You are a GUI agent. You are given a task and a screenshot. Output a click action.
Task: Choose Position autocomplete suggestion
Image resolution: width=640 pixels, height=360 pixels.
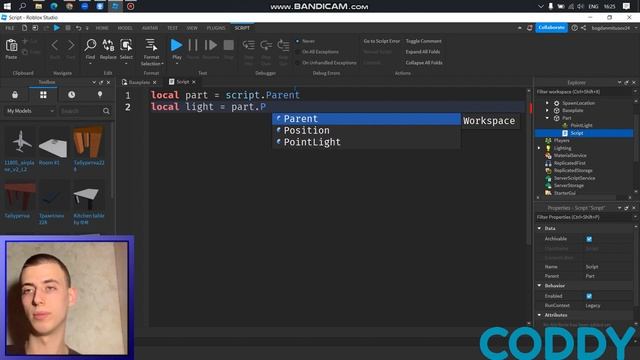pyautogui.click(x=366, y=131)
